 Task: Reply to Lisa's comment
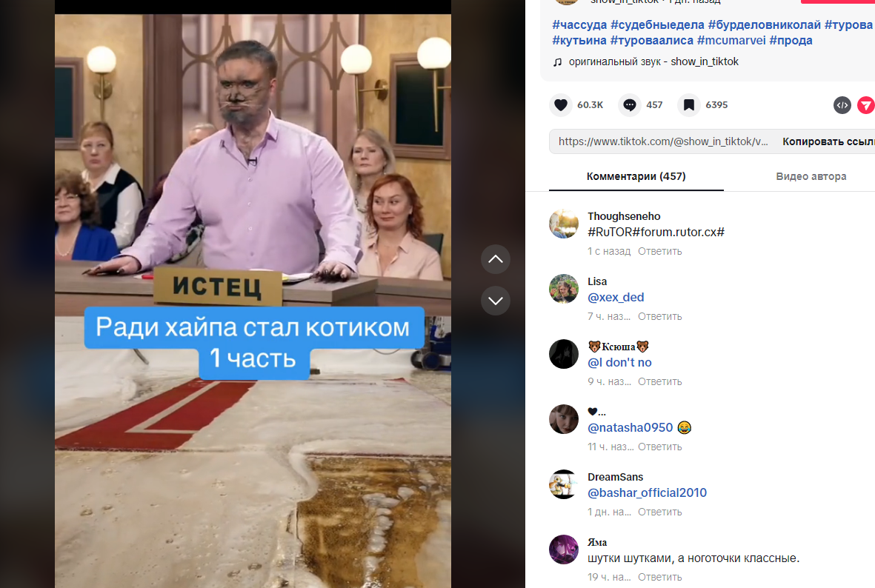659,317
